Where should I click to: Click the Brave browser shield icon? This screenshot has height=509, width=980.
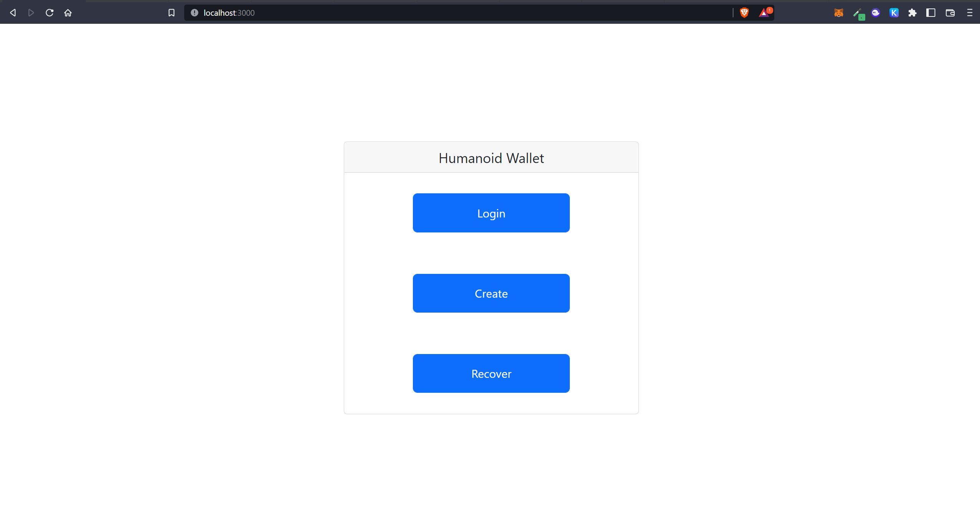(x=744, y=12)
